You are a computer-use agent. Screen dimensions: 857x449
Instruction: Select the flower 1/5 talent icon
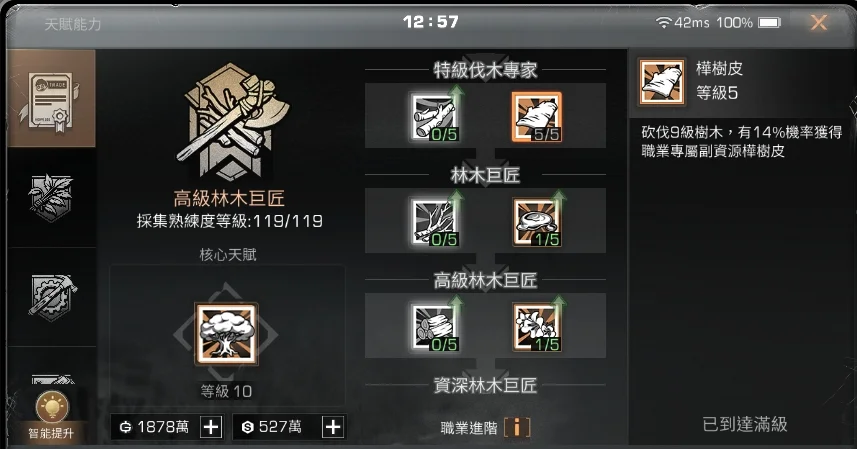coord(537,327)
